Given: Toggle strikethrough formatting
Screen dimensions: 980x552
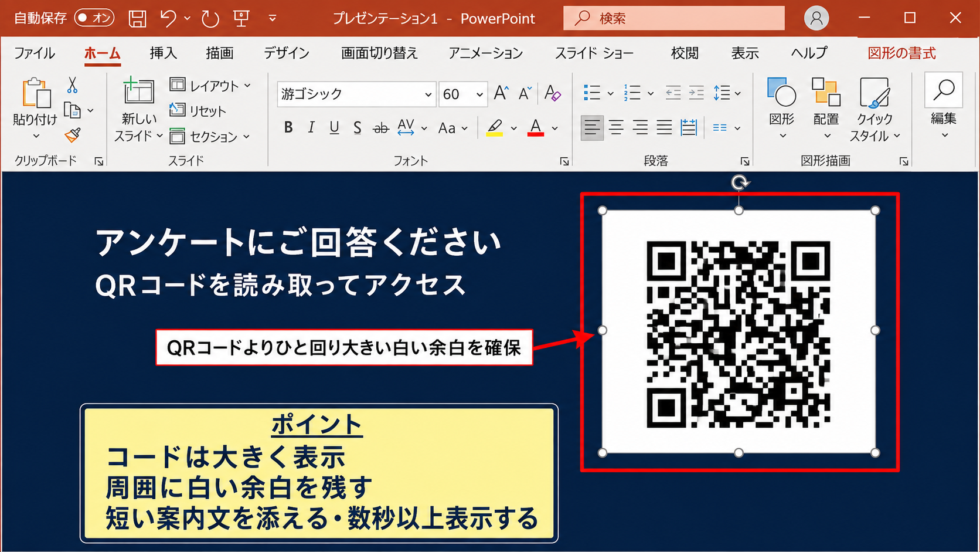Looking at the screenshot, I should pos(381,128).
